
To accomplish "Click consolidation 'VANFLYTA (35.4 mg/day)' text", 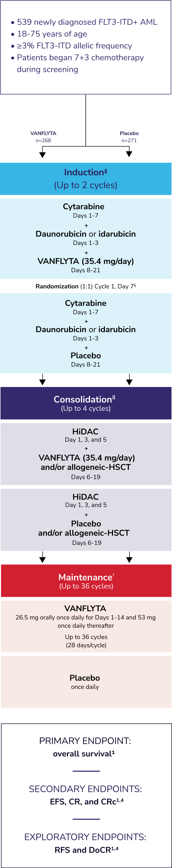I will pyautogui.click(x=86, y=458).
